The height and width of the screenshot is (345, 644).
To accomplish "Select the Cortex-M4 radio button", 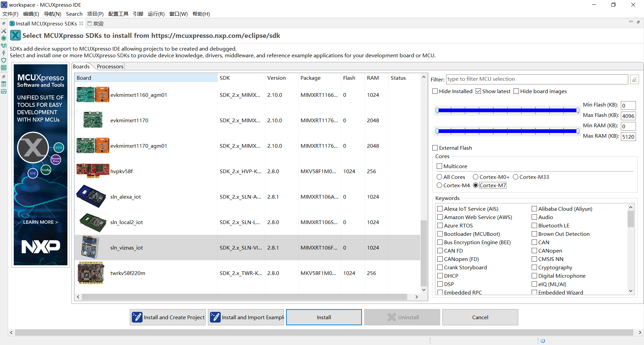I will tap(439, 185).
